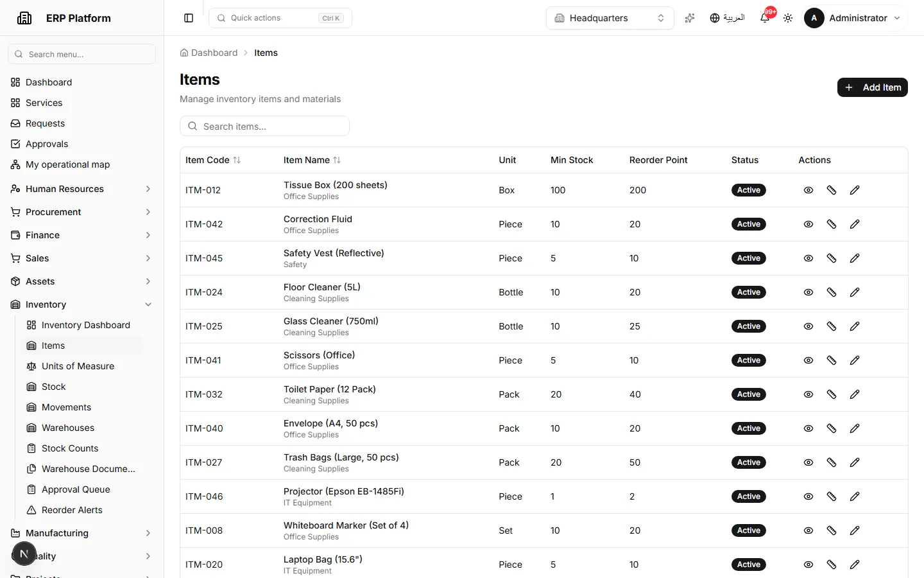Edit Correction Fluid with pencil icon
Screen dimensions: 924x578
pyautogui.click(x=855, y=224)
